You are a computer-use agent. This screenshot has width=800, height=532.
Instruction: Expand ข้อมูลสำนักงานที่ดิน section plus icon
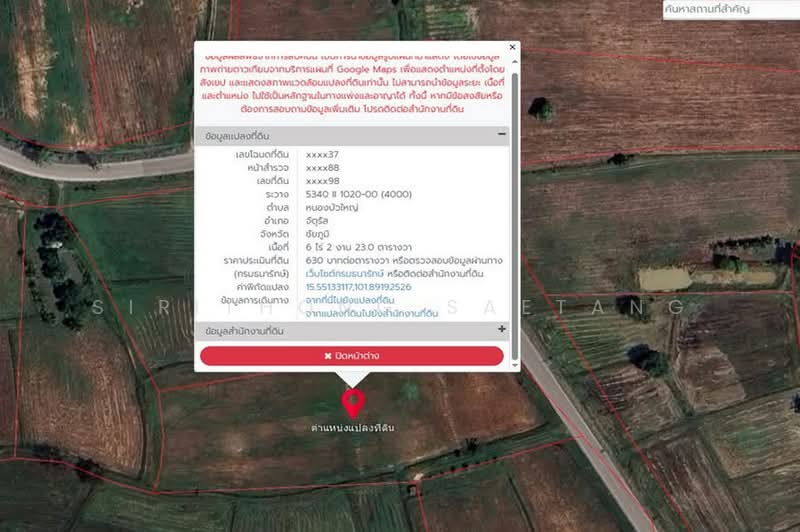(x=502, y=330)
